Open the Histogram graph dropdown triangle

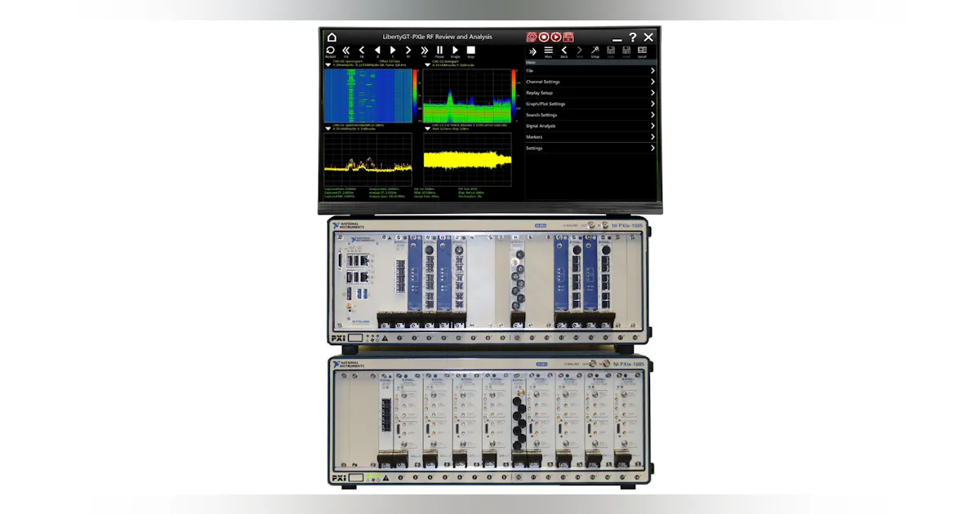click(427, 64)
